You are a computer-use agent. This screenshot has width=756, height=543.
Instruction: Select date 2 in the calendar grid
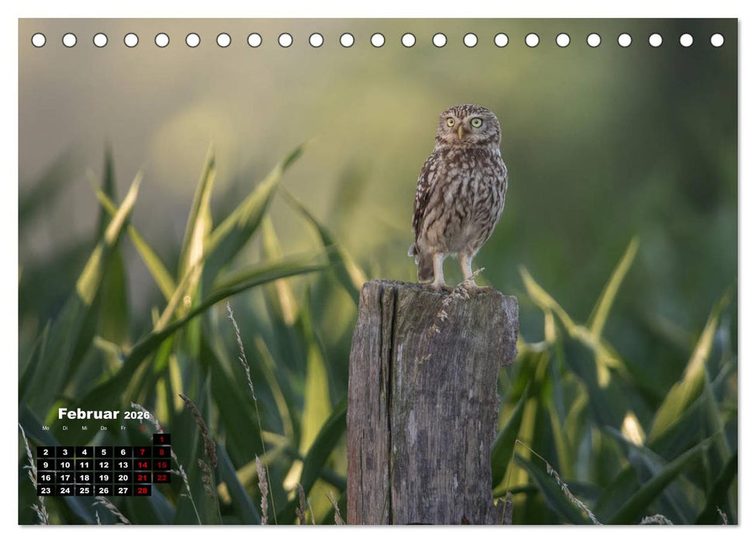[46, 452]
